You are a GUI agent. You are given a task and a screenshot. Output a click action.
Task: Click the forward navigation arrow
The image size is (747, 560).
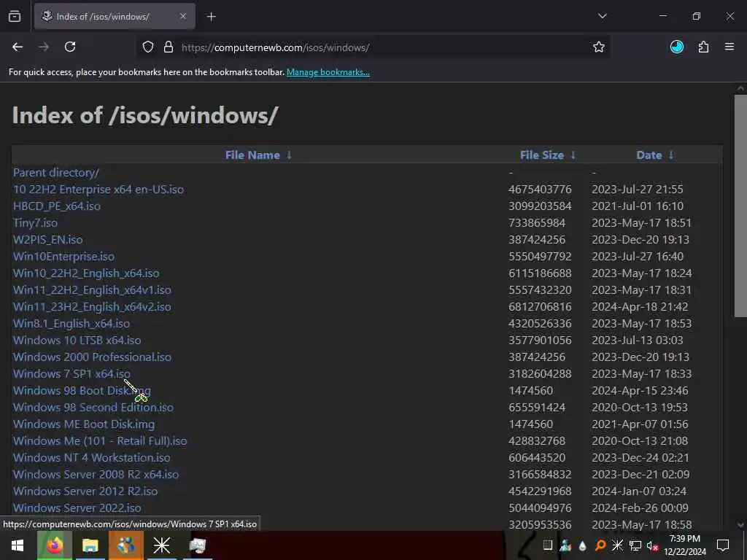point(44,47)
